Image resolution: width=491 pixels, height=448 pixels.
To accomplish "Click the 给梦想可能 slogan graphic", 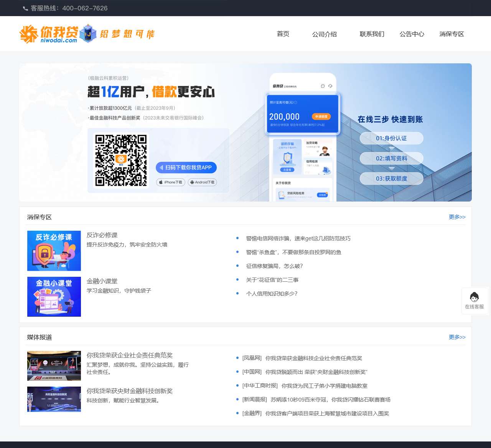I will [127, 34].
